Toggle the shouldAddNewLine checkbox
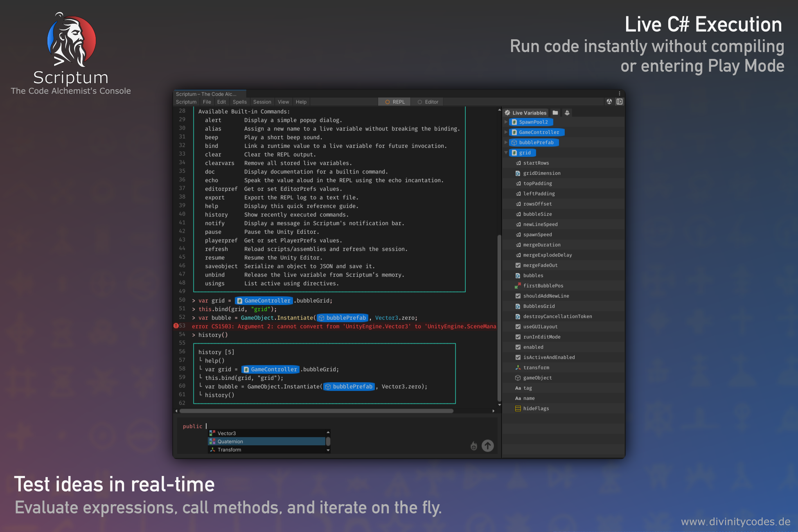 click(x=518, y=296)
